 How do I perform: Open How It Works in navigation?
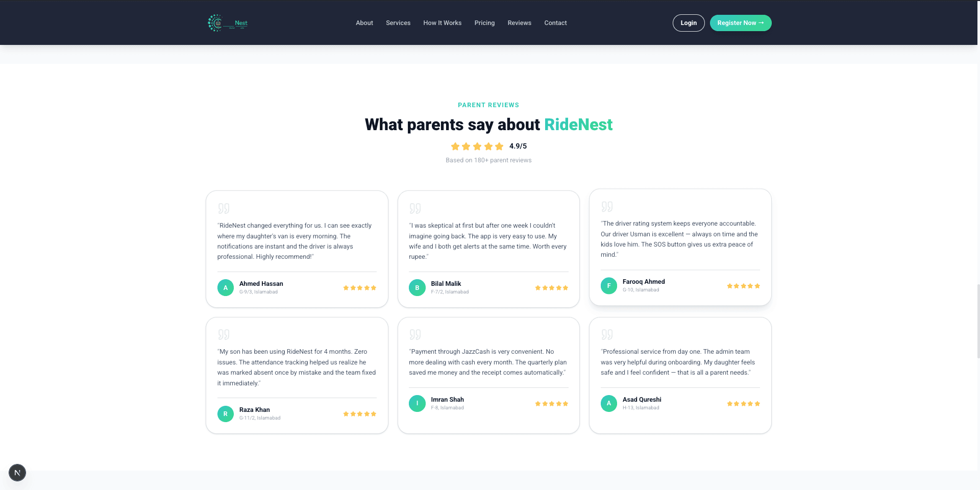coord(443,23)
